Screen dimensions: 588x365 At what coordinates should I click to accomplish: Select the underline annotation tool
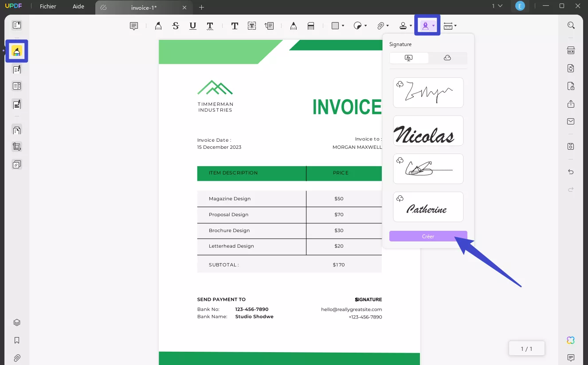click(x=192, y=25)
